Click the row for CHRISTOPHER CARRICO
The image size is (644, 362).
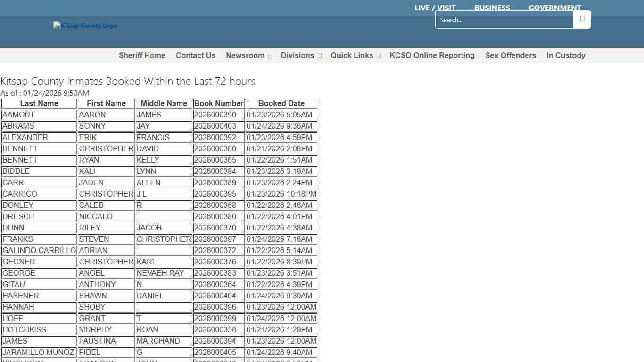pyautogui.click(x=106, y=194)
